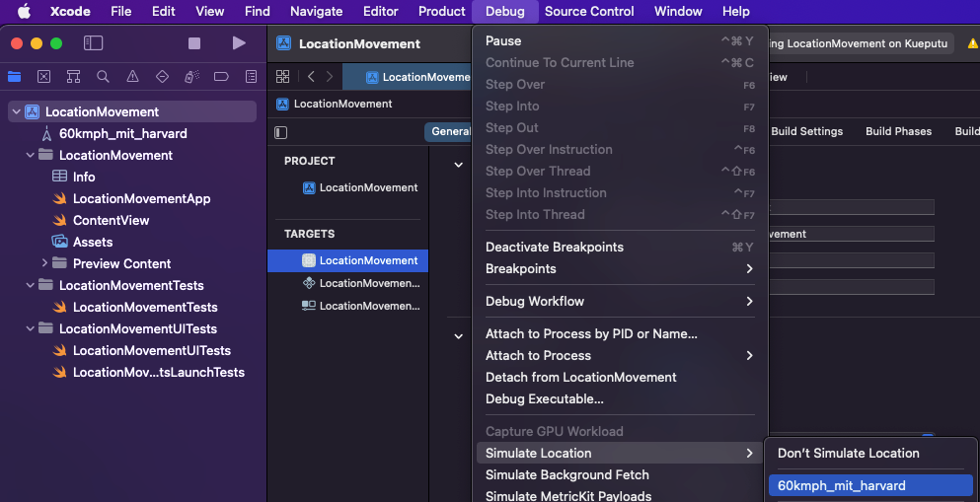980x502 pixels.
Task: Click the LocationMovement scheme app icon
Action: click(x=284, y=43)
